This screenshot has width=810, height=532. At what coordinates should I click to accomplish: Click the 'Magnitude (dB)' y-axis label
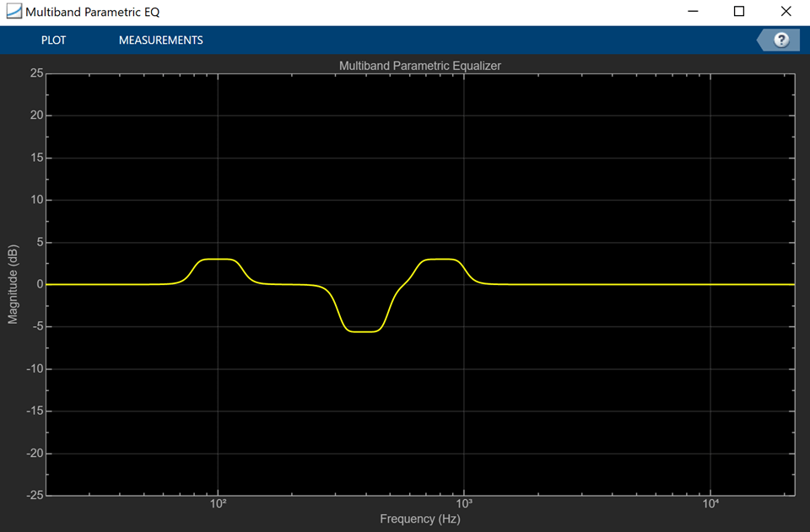pos(13,284)
